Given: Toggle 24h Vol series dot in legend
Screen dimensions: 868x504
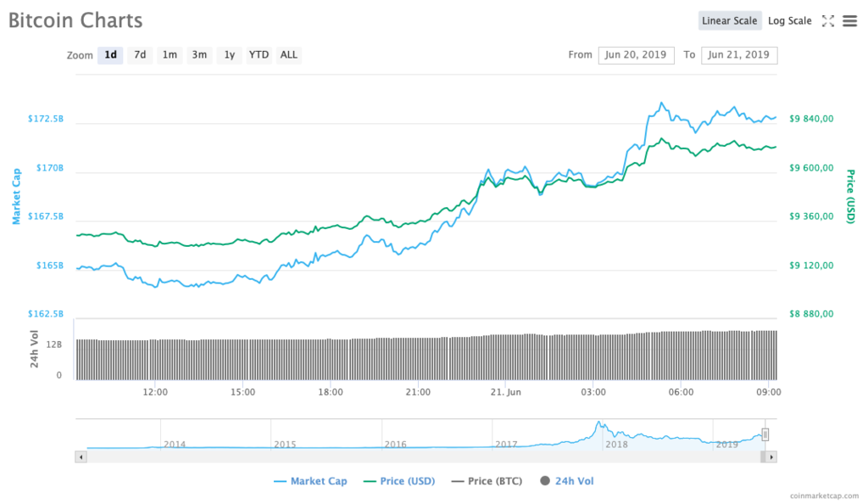Looking at the screenshot, I should coord(545,481).
